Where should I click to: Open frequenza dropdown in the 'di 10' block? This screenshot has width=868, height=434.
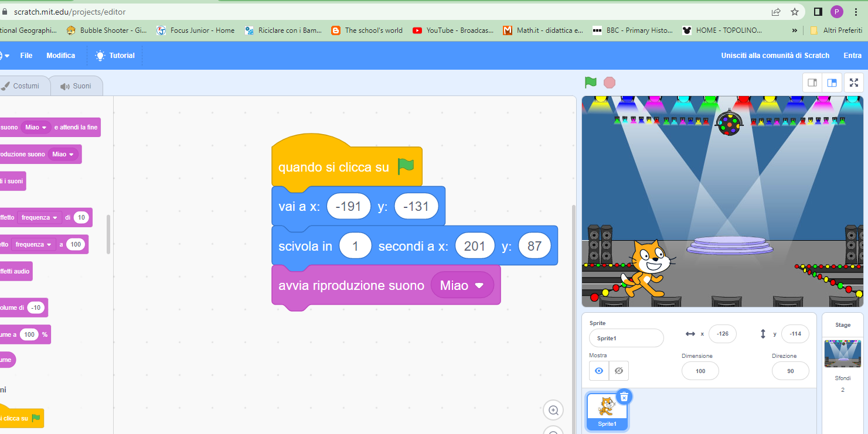39,217
